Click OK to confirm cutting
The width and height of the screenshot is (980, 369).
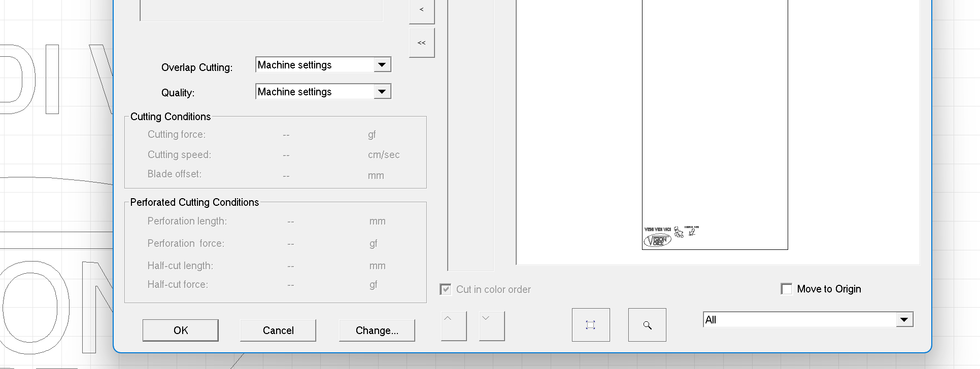(x=181, y=330)
